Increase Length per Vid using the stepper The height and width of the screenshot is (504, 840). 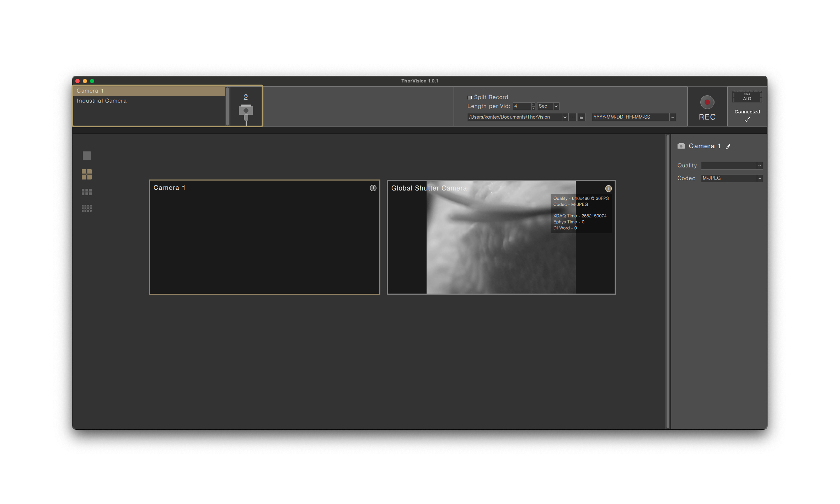coord(533,104)
